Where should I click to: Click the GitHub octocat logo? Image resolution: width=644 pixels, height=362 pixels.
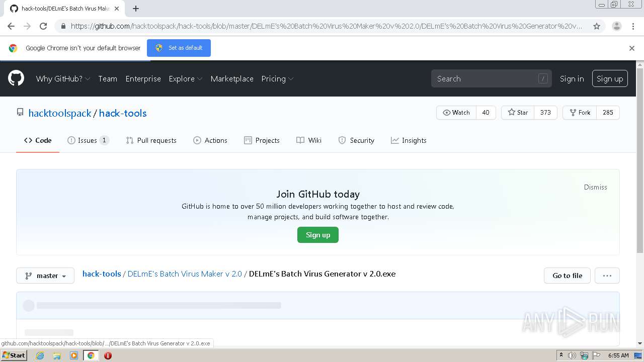click(x=16, y=78)
